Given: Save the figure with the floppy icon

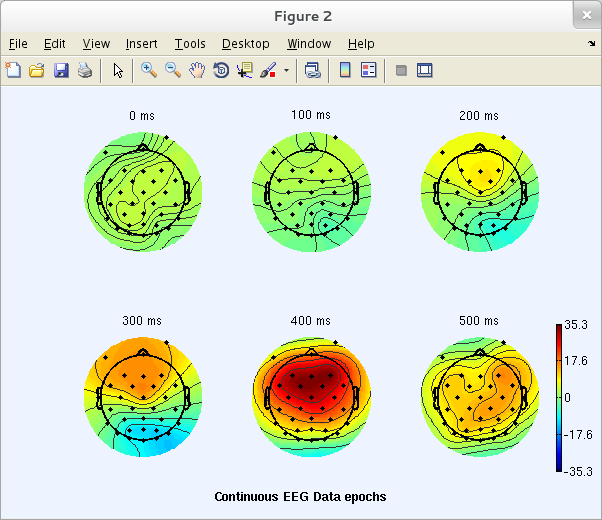Looking at the screenshot, I should click(x=60, y=70).
